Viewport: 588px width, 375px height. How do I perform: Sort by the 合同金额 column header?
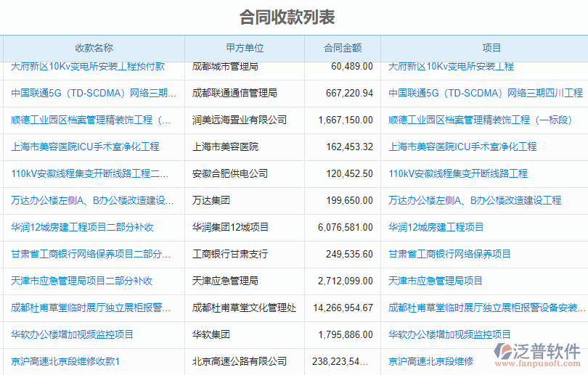[342, 48]
